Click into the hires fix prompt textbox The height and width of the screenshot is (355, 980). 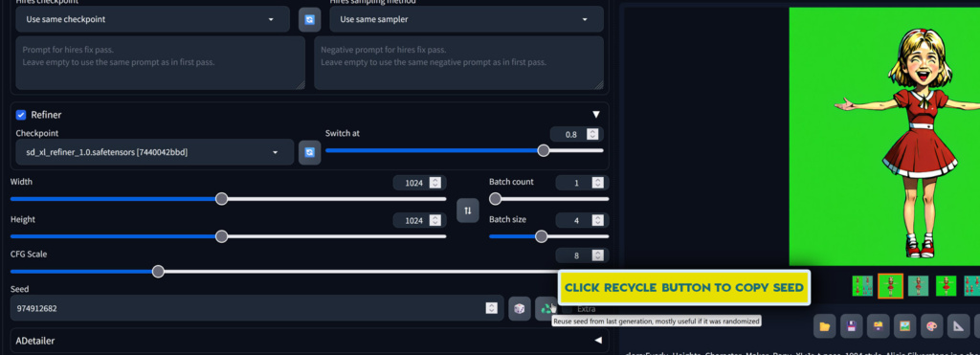[161, 63]
